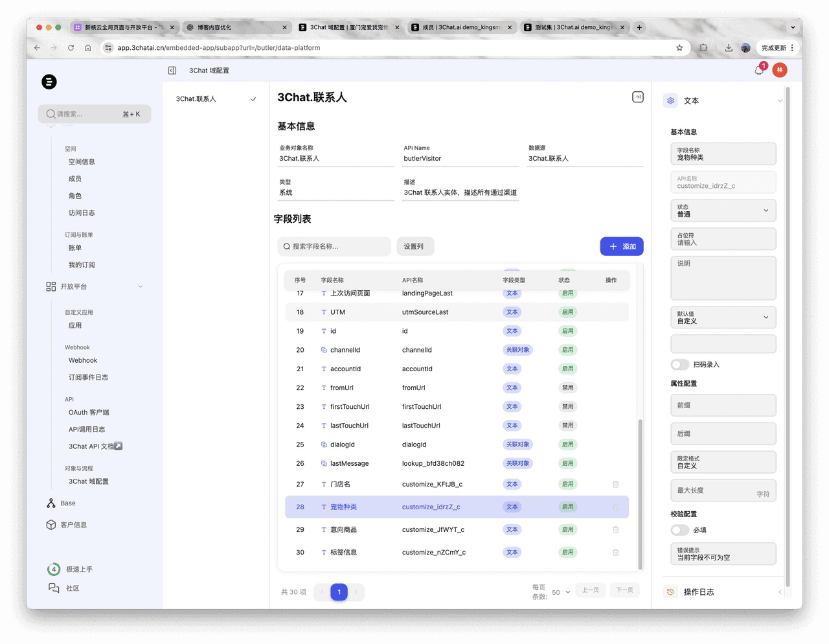Select page 1 in pagination
829x644 pixels.
coord(339,592)
